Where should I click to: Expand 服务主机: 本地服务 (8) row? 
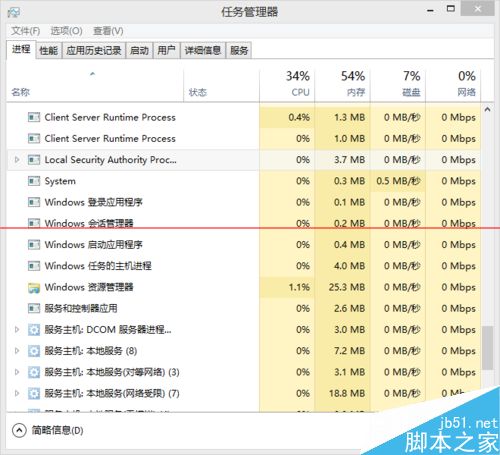17,351
